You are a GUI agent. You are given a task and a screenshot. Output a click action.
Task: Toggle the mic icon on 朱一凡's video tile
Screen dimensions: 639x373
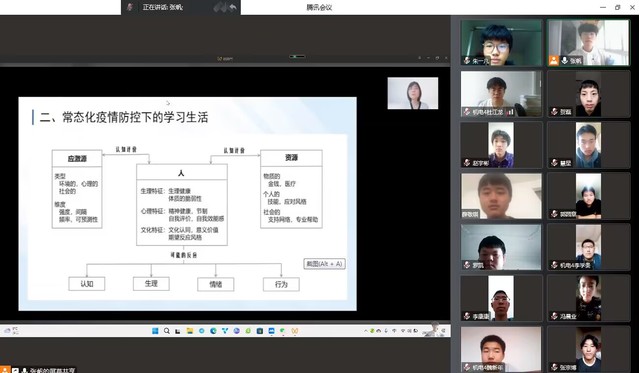(x=467, y=61)
